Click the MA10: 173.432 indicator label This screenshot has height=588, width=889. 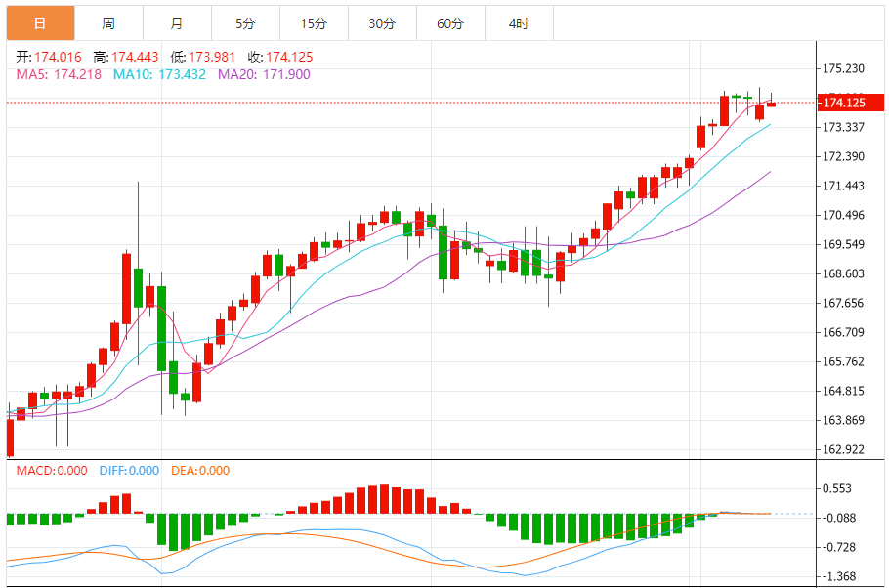[x=160, y=74]
